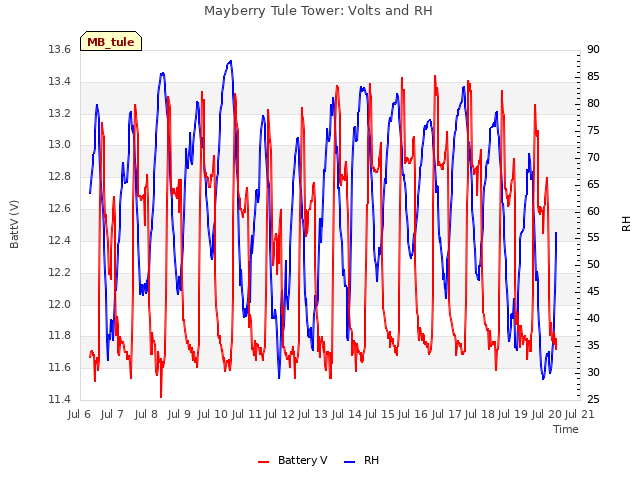This screenshot has width=640, height=480.
Task: Click the 65 tick on RH axis
Action: coord(593,184)
